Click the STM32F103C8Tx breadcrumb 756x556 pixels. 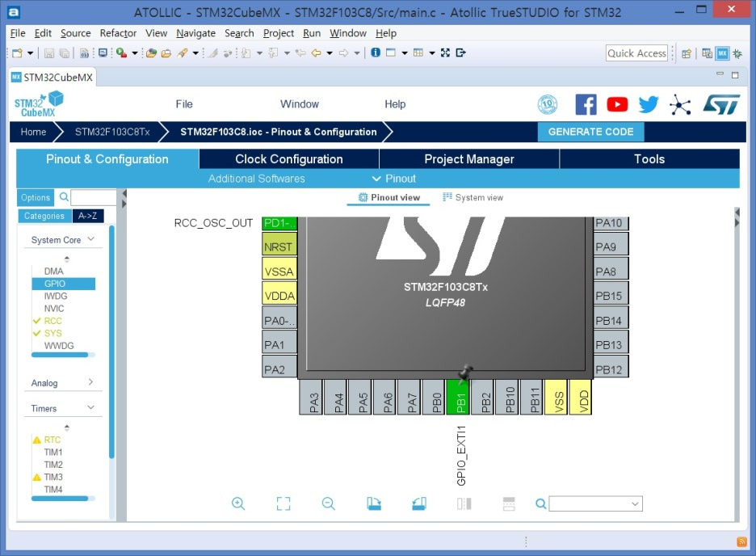(x=112, y=132)
